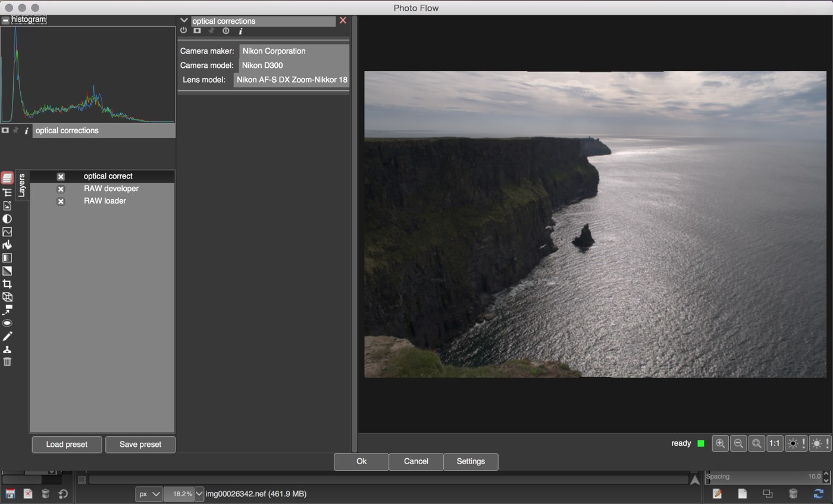Click the pencil draw tool icon
Screen dimensions: 833x504
point(7,337)
